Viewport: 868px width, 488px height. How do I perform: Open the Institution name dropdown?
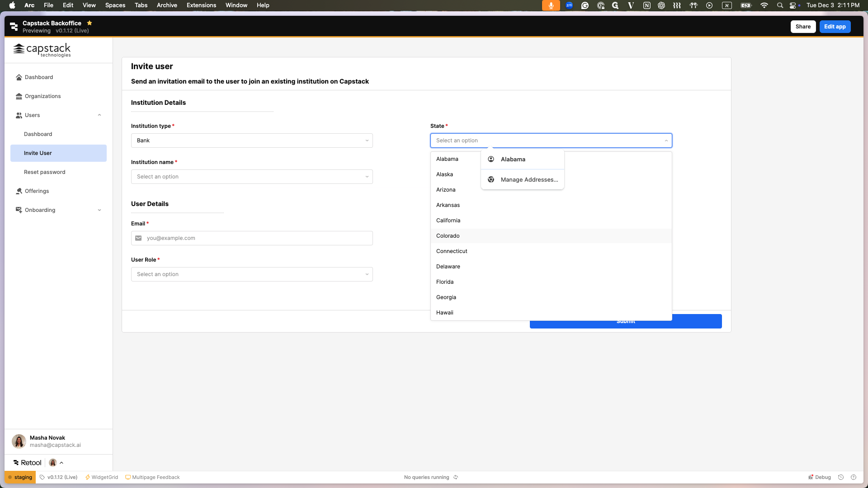click(x=252, y=177)
